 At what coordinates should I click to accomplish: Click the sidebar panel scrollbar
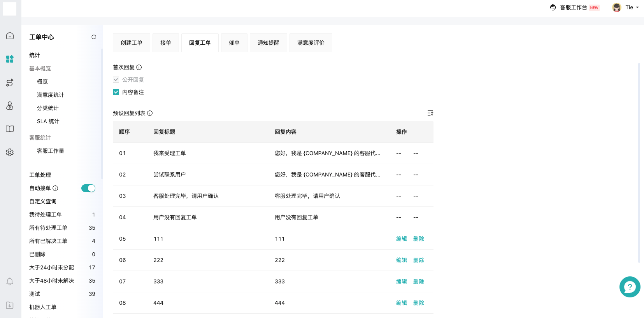102,114
